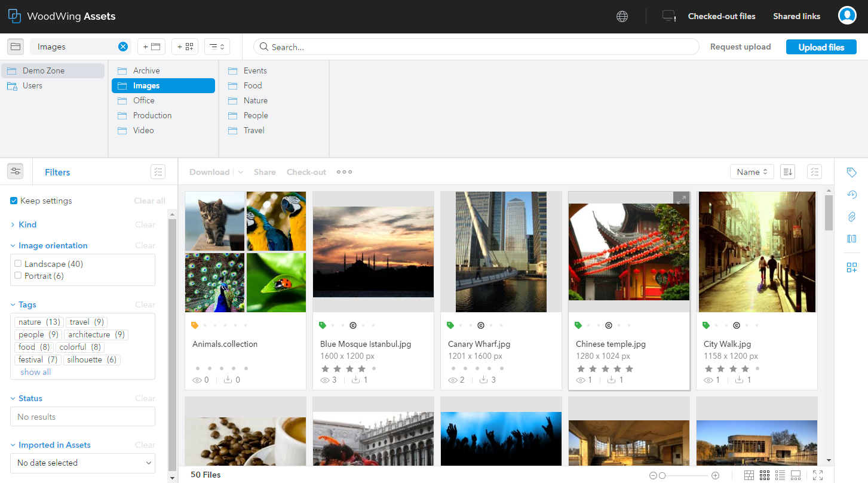Open the version history panel icon

point(852,195)
